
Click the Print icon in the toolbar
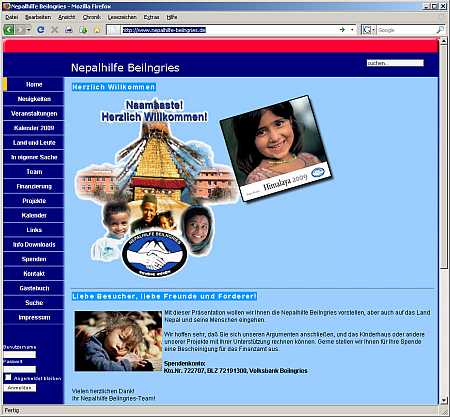(x=69, y=30)
